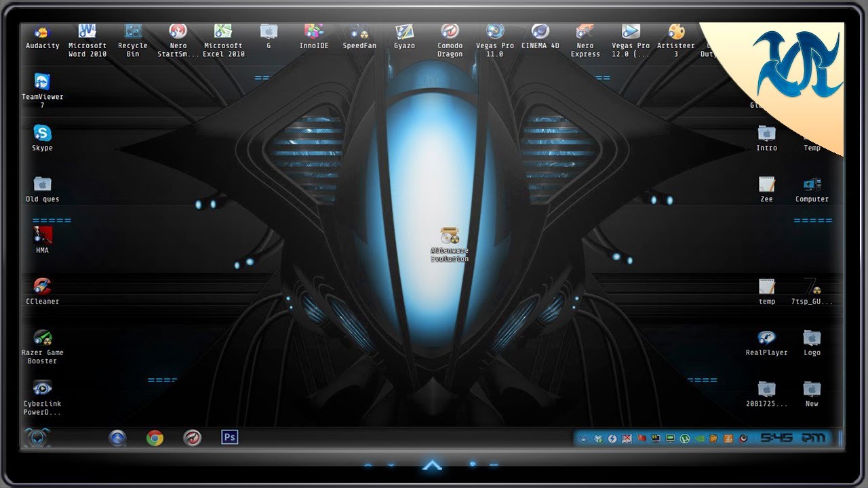
Task: Open the Old ques folder
Action: (x=42, y=190)
